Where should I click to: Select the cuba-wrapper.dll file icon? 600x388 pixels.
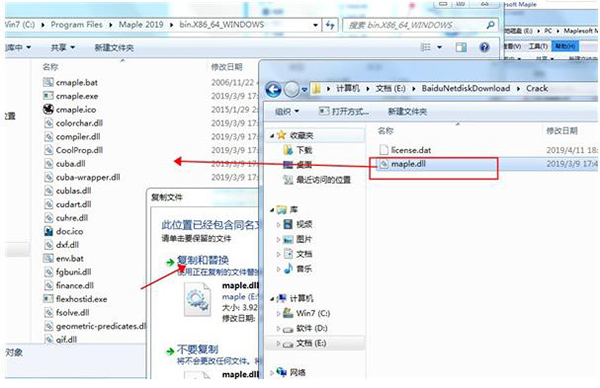[48, 177]
